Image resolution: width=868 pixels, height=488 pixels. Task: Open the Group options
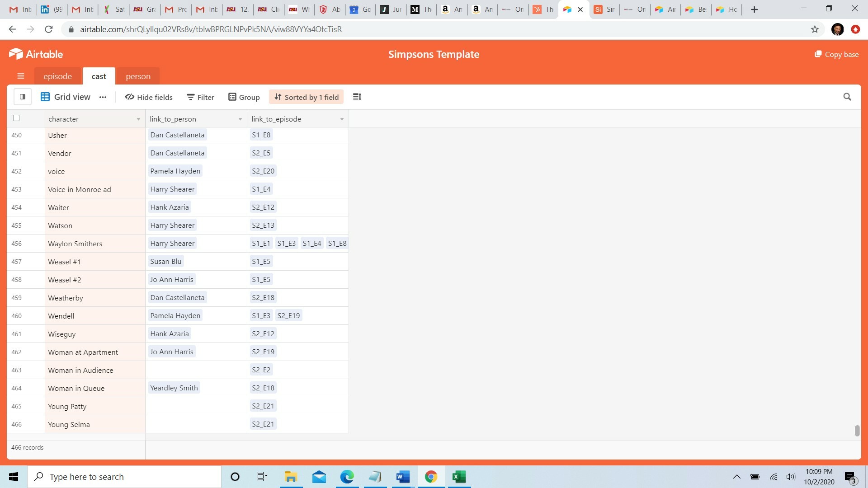coord(244,97)
